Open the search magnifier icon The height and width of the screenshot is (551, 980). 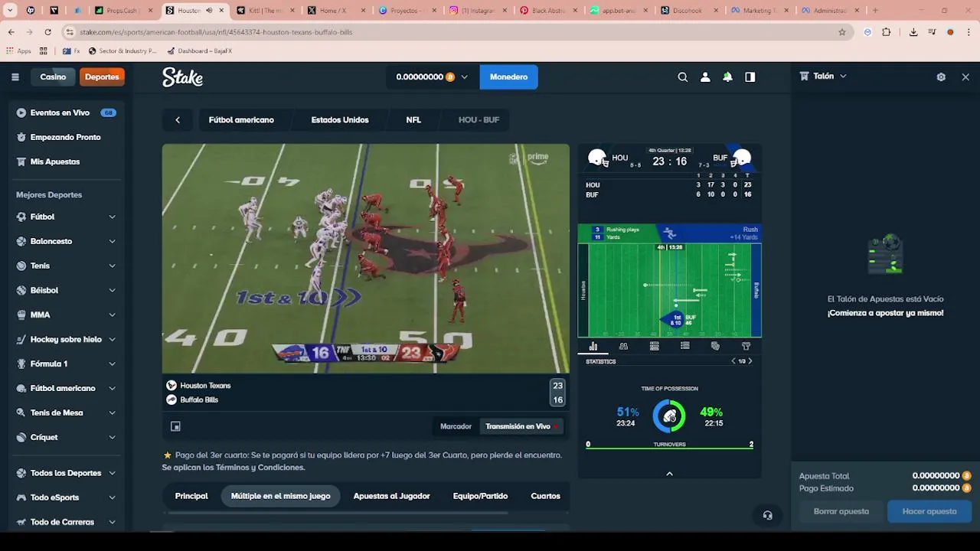click(683, 77)
